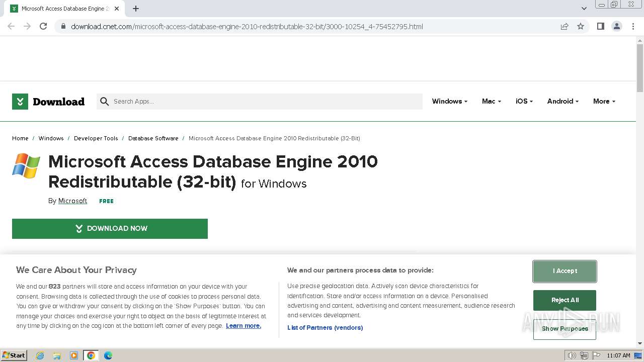Reject all cookies in privacy banner
This screenshot has height=362, width=644.
point(565,300)
